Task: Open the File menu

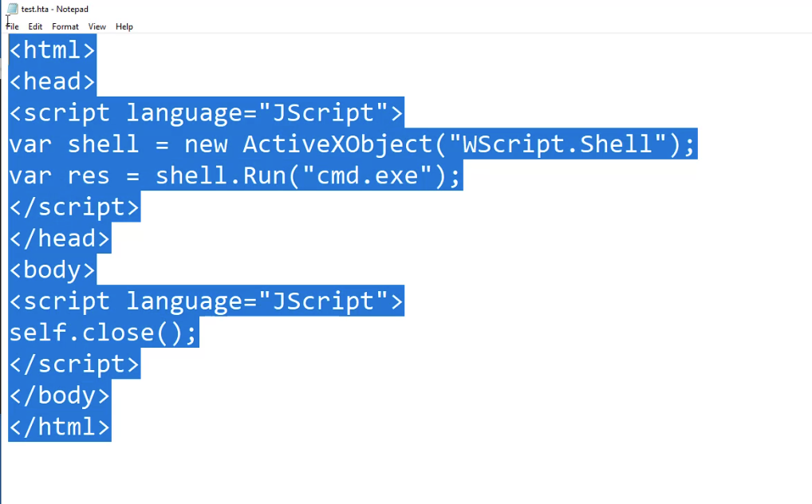Action: [13, 26]
